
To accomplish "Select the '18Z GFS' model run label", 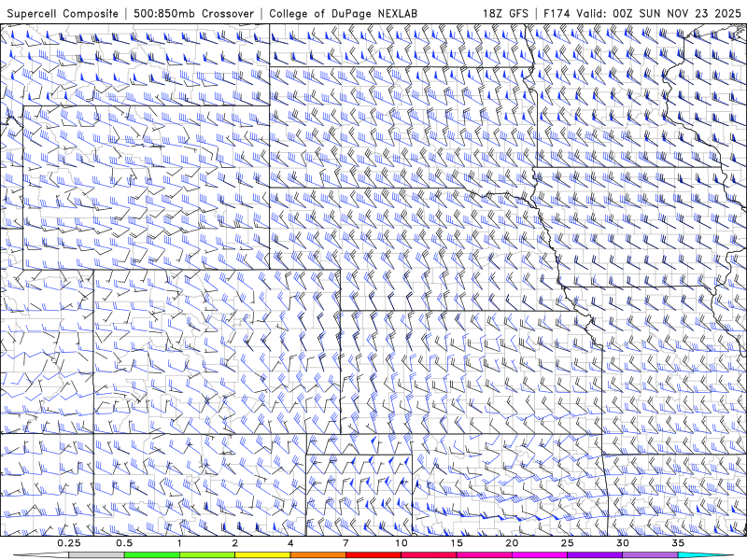I will [505, 13].
